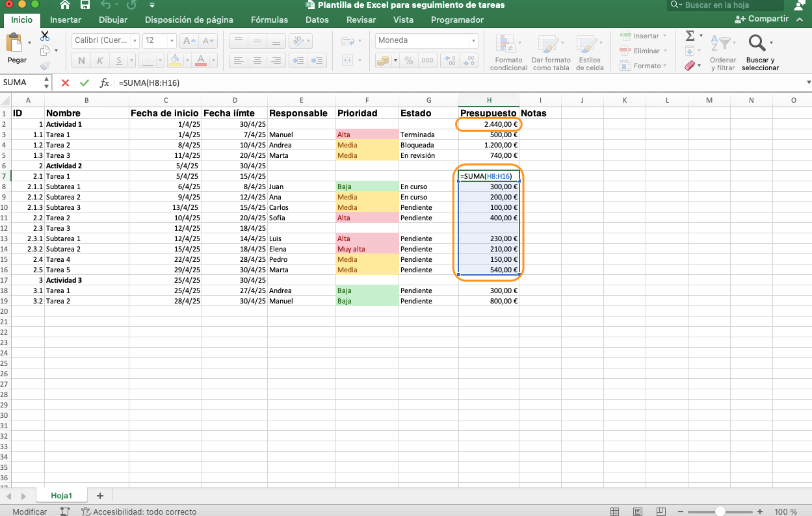Viewport: 812px width, 516px height.
Task: Toggle bold formatting
Action: pyautogui.click(x=81, y=60)
